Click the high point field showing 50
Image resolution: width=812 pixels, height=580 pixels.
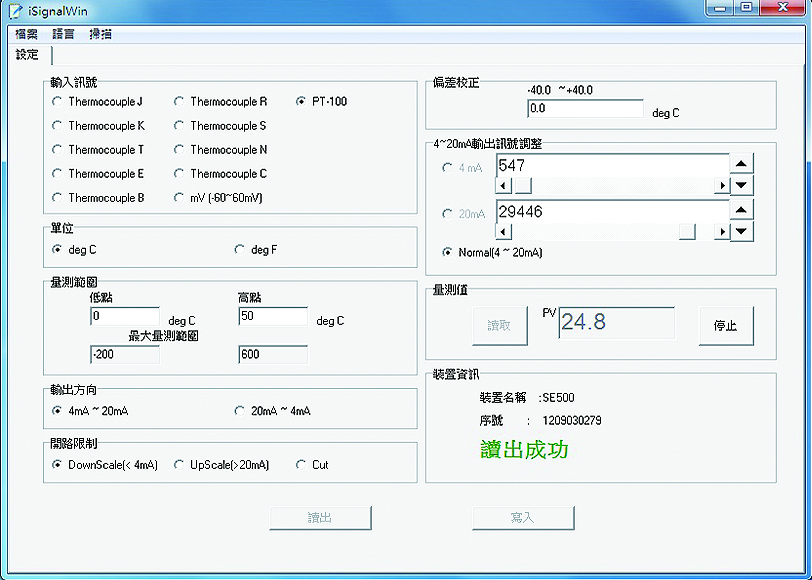273,316
